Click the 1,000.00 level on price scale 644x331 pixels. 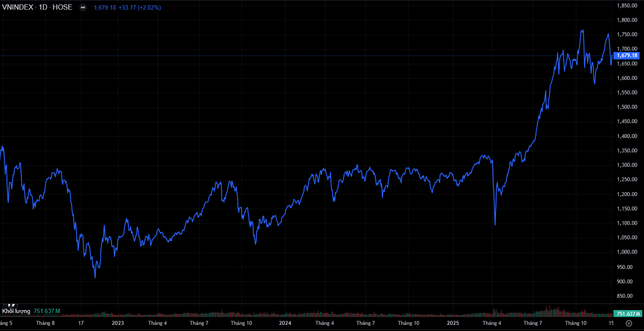627,252
